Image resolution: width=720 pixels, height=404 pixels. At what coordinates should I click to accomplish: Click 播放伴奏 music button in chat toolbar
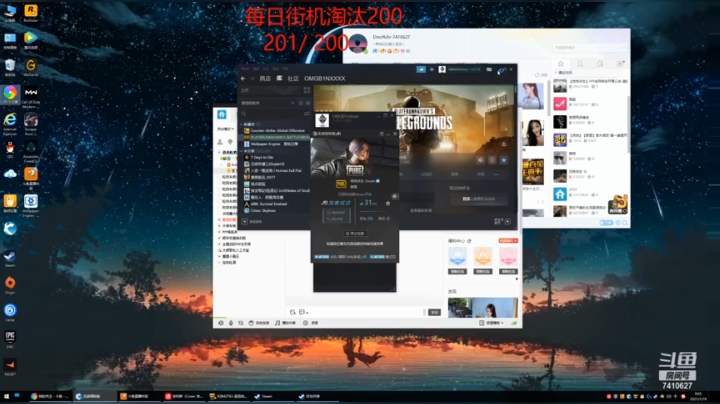click(x=285, y=323)
